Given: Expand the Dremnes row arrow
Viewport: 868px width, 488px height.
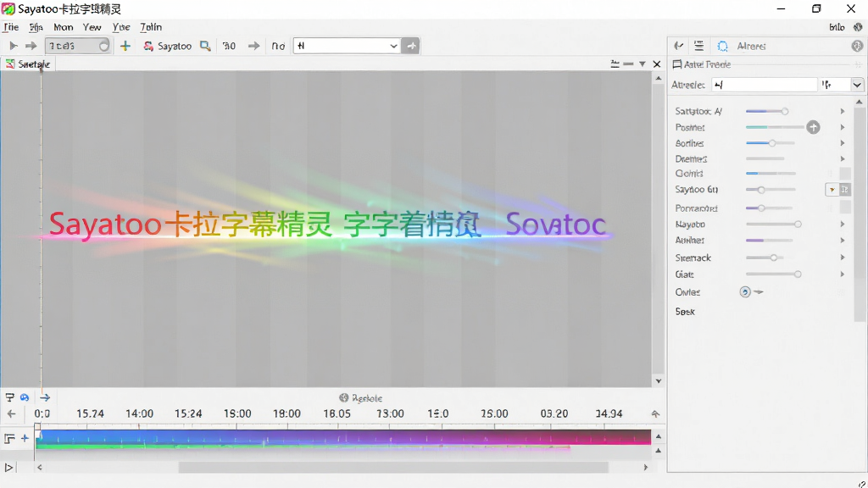Looking at the screenshot, I should (843, 158).
